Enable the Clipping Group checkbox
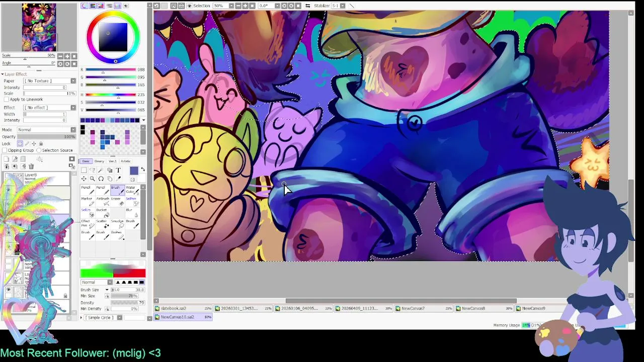This screenshot has width=644, height=362. tap(5, 150)
